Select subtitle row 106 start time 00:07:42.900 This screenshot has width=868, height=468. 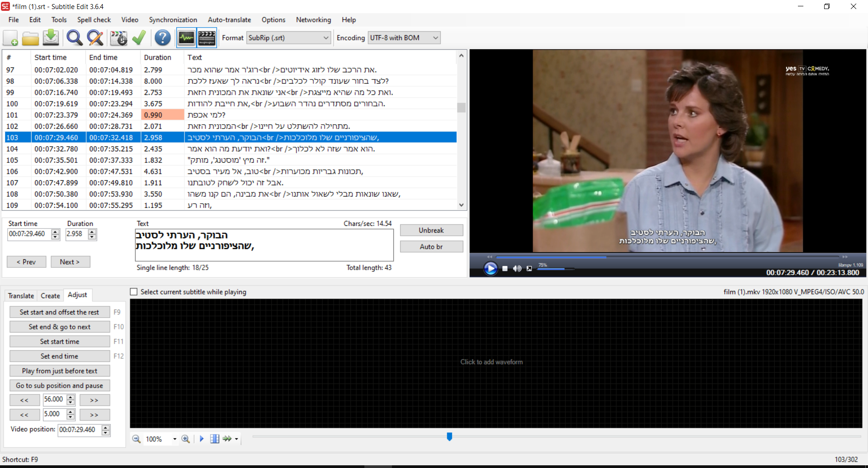click(56, 172)
